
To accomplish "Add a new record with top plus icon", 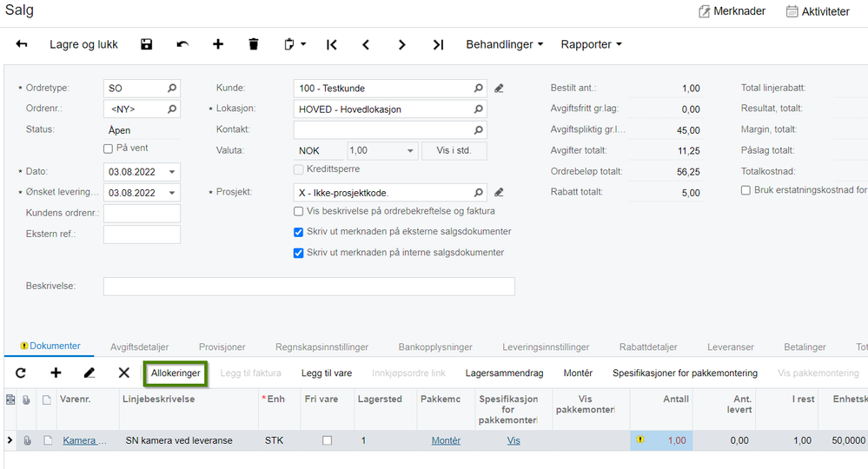I will (218, 44).
